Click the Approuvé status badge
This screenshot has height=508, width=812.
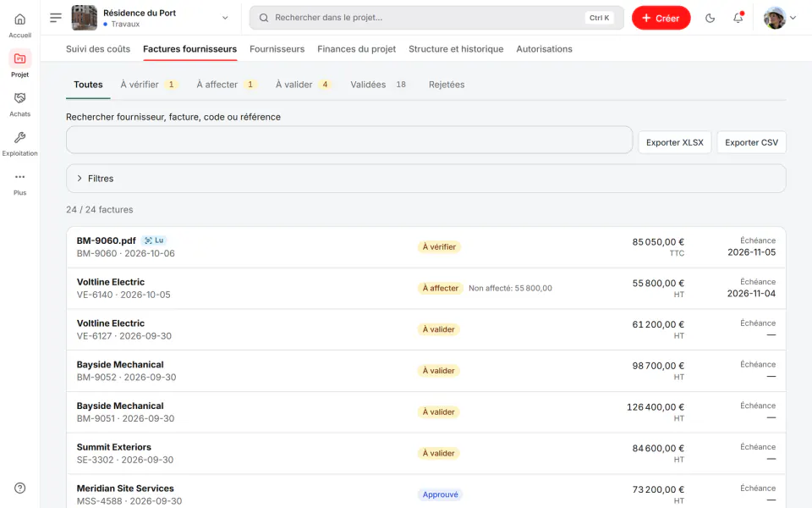tap(440, 494)
